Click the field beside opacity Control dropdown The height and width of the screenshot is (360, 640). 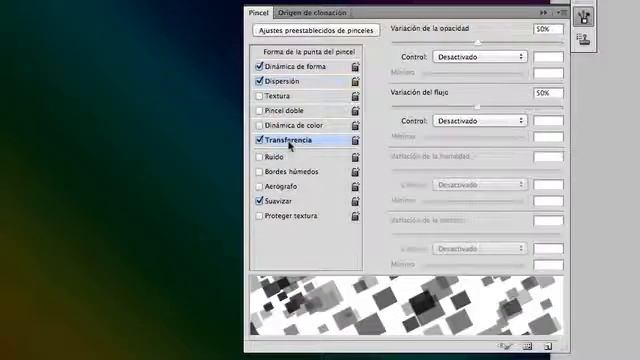548,57
